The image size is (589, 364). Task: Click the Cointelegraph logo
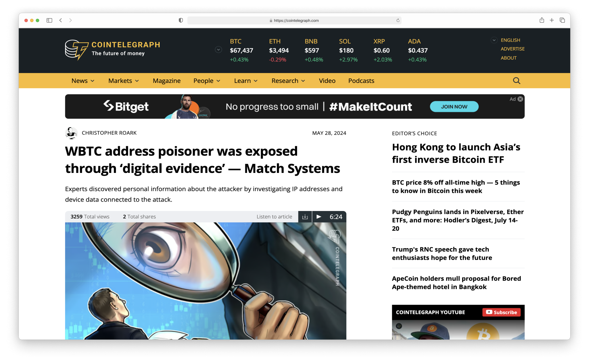click(112, 49)
